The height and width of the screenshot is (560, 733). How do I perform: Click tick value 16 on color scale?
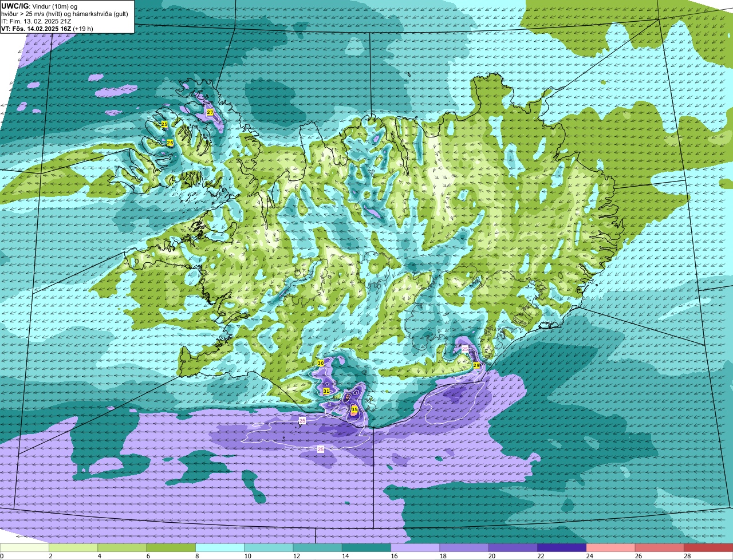[x=394, y=556]
